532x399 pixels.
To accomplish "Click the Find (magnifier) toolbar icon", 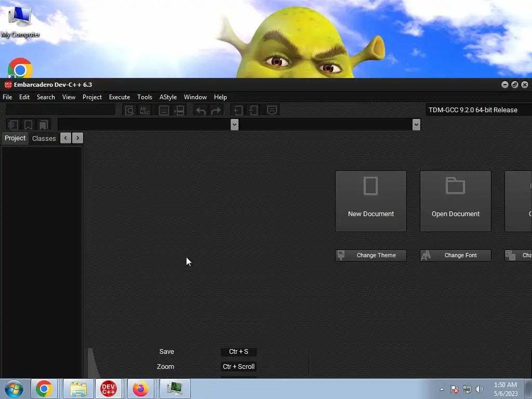I will coord(129,110).
